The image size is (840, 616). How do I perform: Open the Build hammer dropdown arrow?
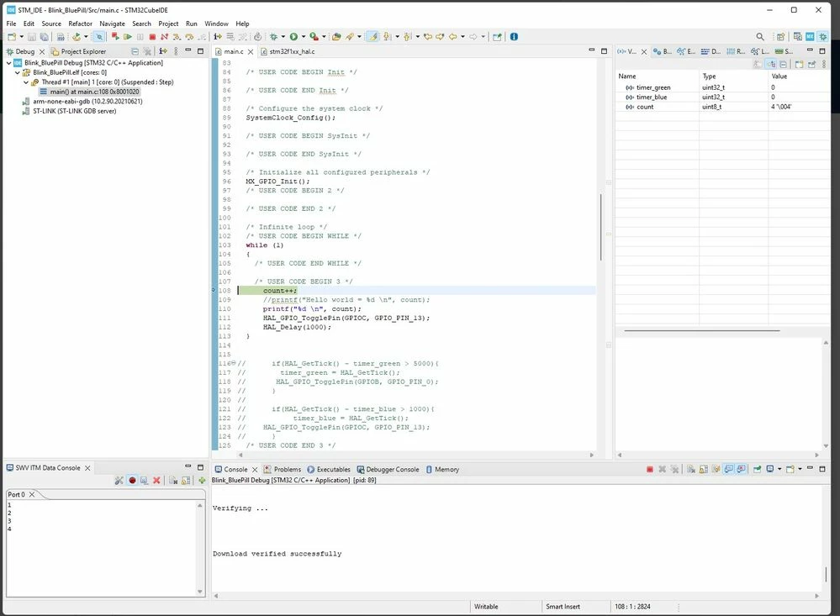tap(86, 36)
